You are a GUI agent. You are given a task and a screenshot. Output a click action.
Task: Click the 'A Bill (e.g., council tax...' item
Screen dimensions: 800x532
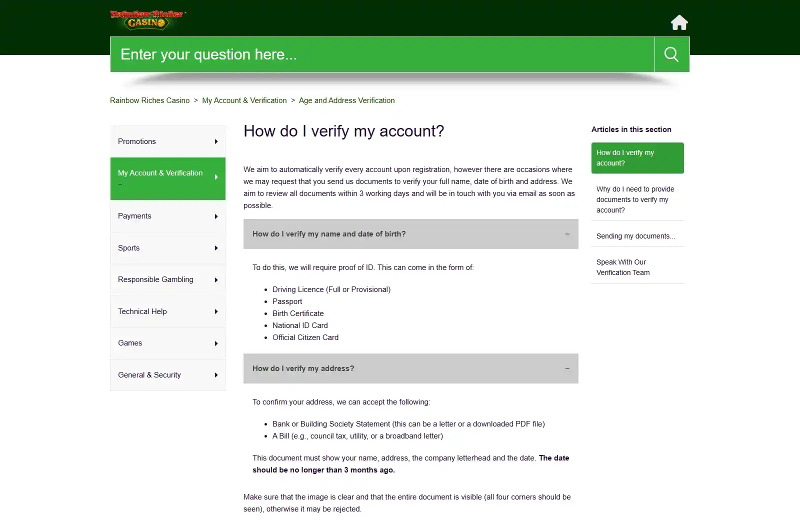click(357, 436)
